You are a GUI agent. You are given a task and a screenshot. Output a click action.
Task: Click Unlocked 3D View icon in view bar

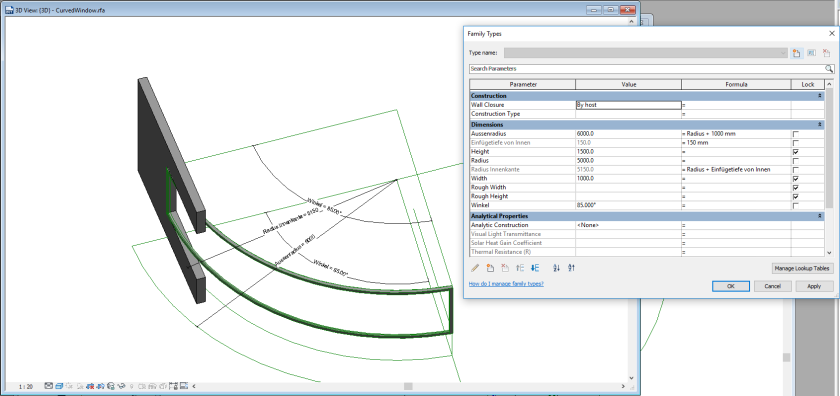pyautogui.click(x=110, y=386)
